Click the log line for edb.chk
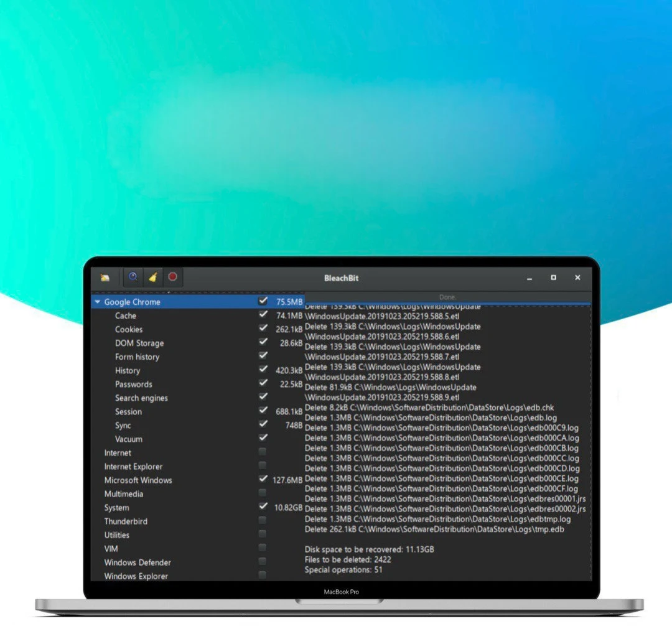 (x=429, y=408)
